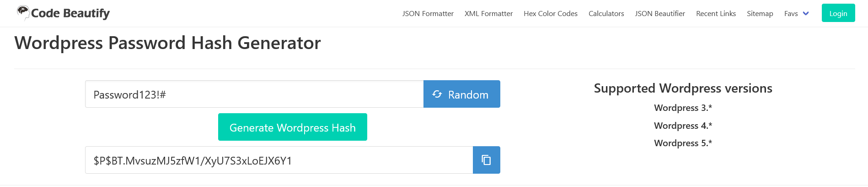The width and height of the screenshot is (868, 187).
Task: Click the green Login button
Action: [x=838, y=13]
